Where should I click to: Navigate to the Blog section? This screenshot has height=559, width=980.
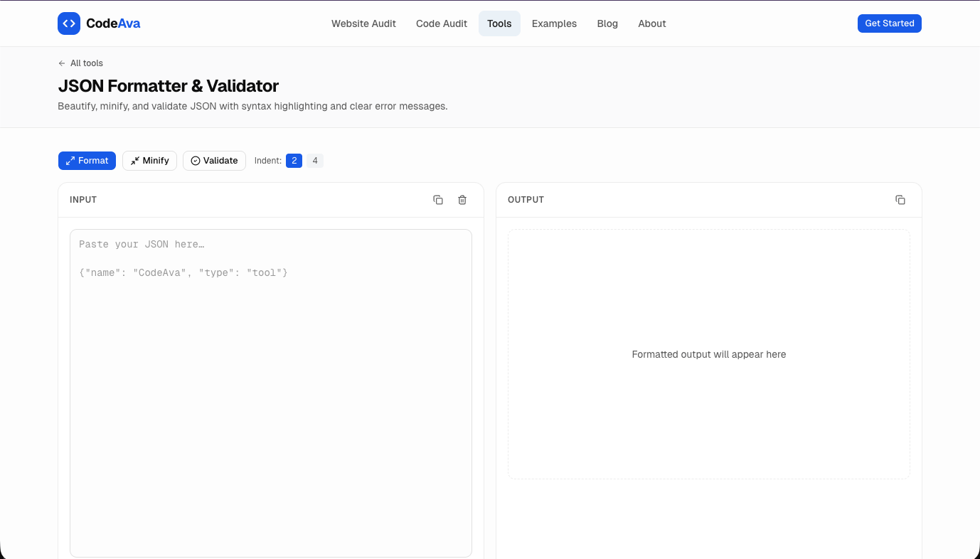click(x=607, y=23)
